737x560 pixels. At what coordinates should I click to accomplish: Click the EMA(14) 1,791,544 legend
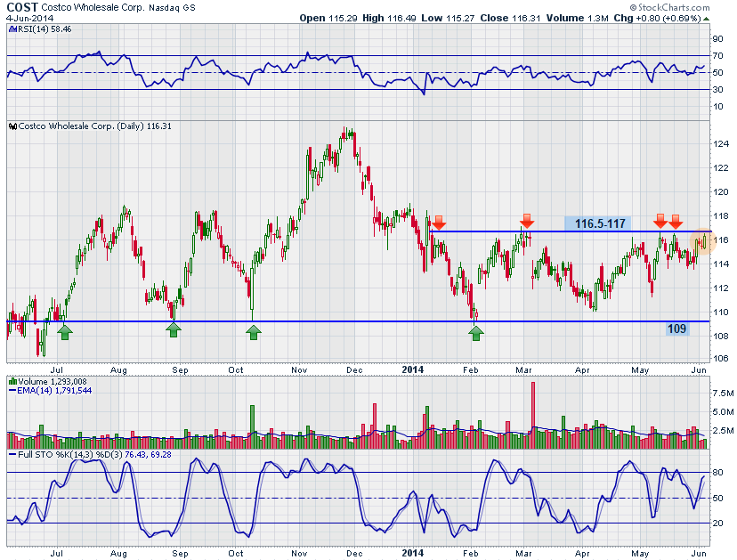coord(54,390)
